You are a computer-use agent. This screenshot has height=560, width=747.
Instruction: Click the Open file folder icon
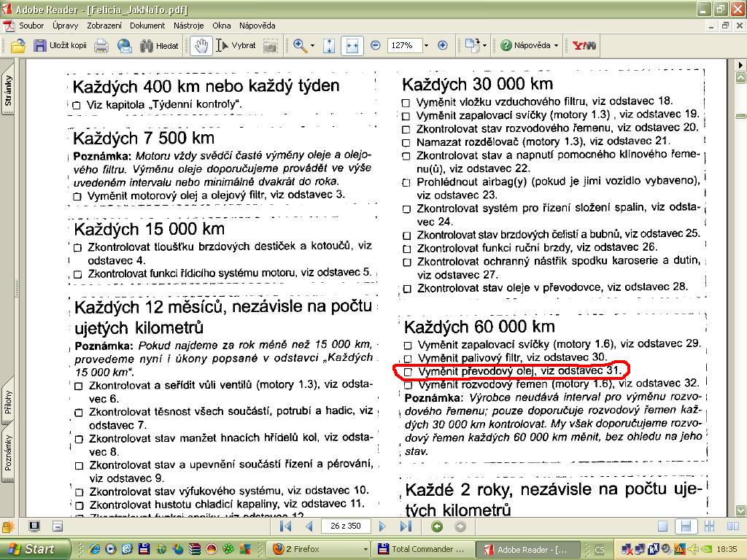click(18, 45)
